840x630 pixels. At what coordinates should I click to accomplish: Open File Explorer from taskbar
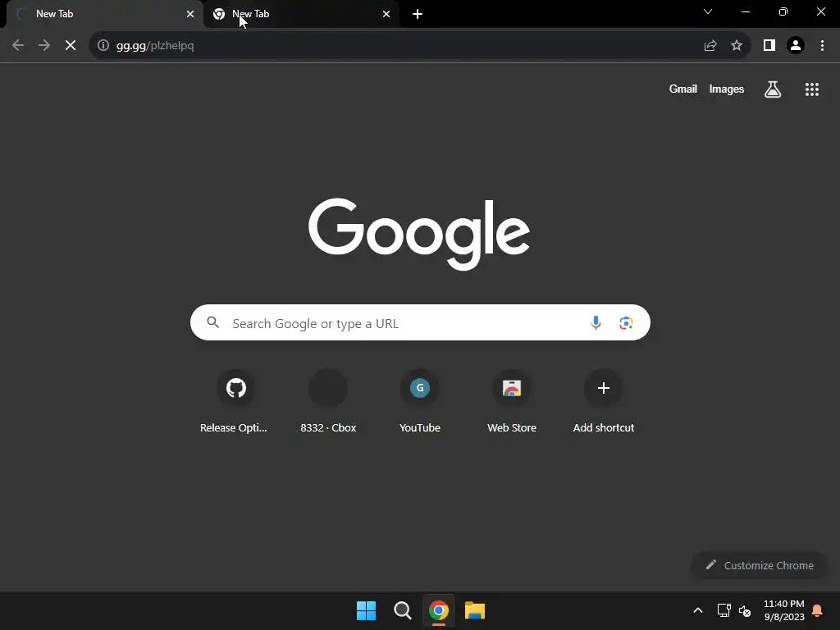(x=475, y=610)
